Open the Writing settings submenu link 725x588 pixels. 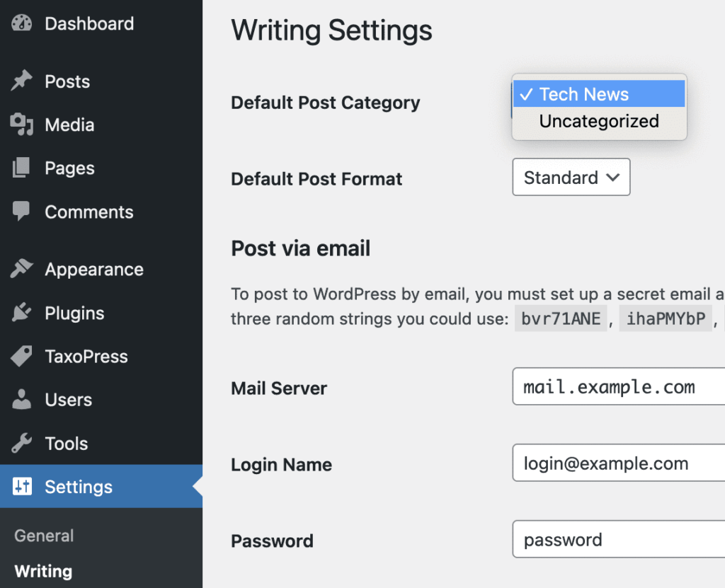tap(43, 571)
